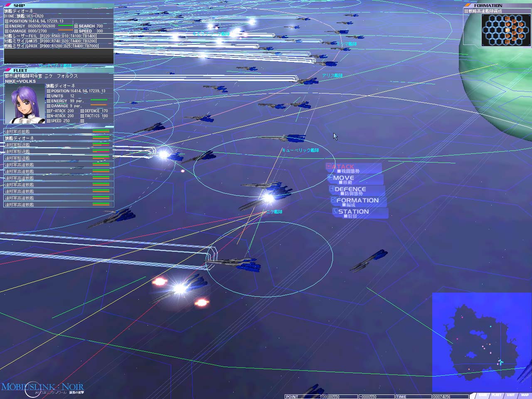Screen dimensions: 532x399
Task: Click the DEFENCE 170 fleet stat
Action: [94, 111]
